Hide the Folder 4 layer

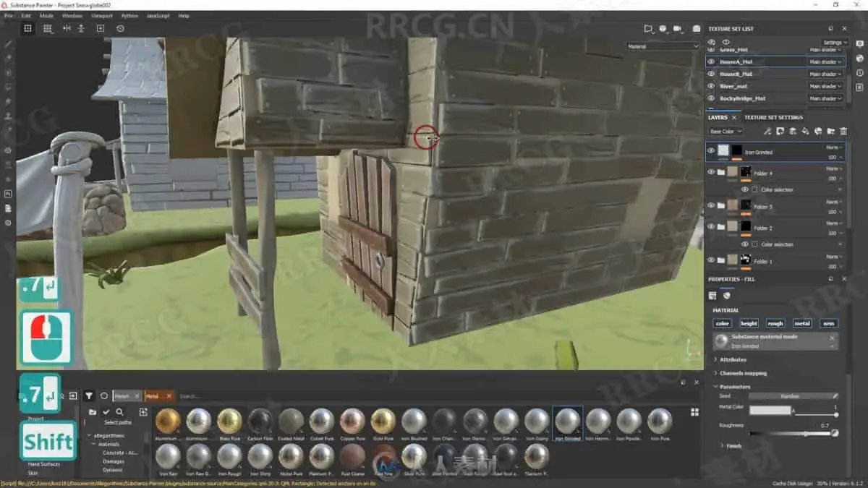click(x=711, y=172)
